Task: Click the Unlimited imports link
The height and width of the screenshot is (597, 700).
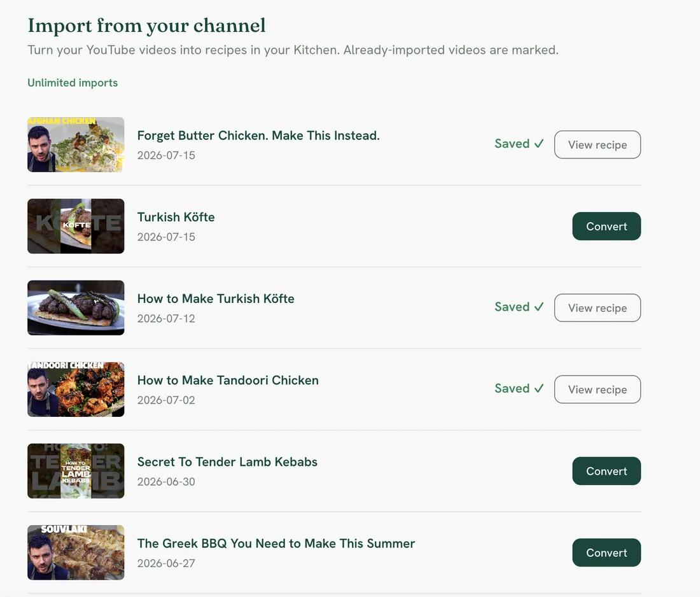Action: click(x=73, y=83)
